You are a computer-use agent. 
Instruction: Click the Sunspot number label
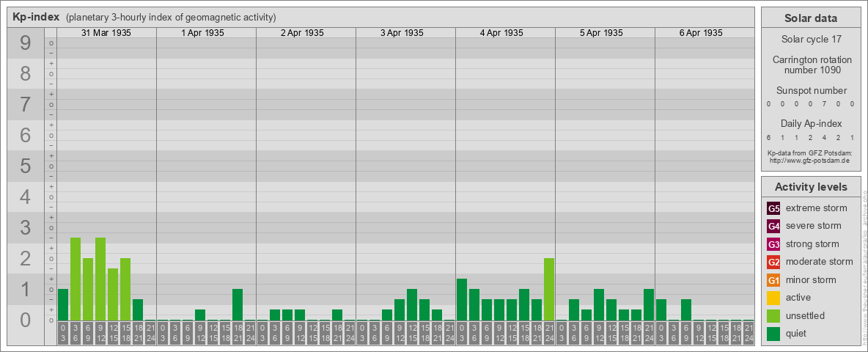click(x=811, y=91)
